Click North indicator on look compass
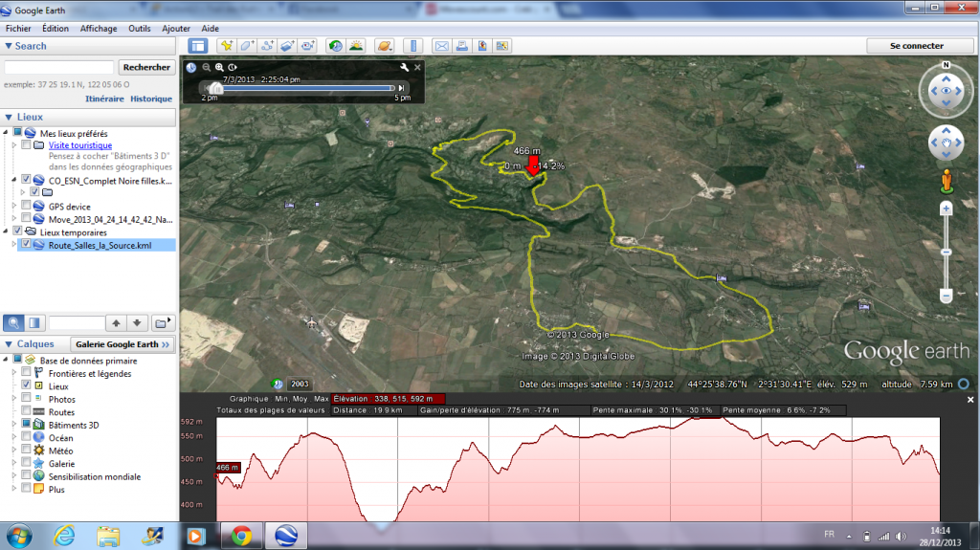Screen dimensions: 980x550 (947, 65)
